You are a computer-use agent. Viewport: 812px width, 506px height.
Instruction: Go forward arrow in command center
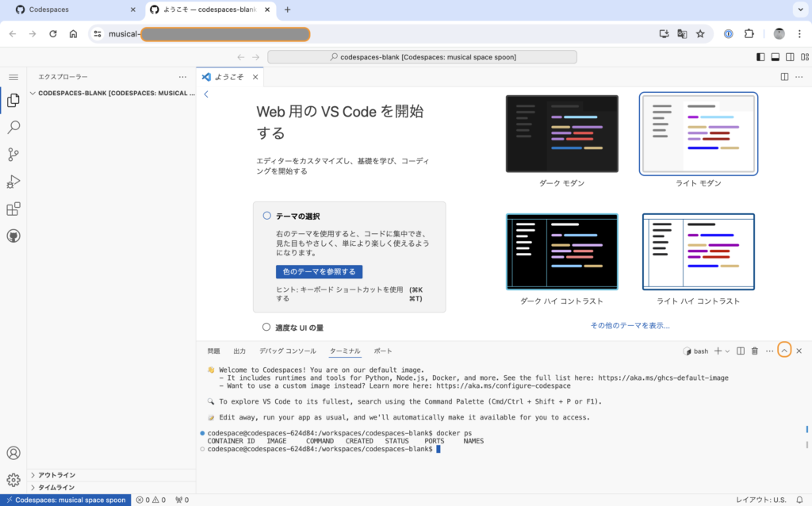[x=256, y=57]
